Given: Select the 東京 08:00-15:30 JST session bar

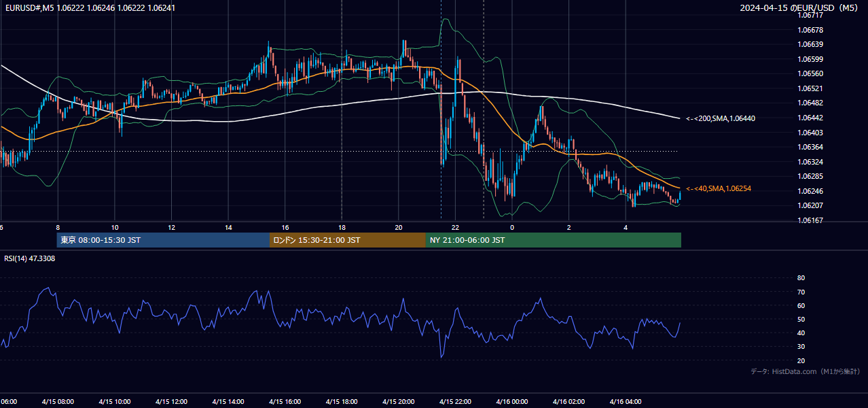Looking at the screenshot, I should pos(163,240).
